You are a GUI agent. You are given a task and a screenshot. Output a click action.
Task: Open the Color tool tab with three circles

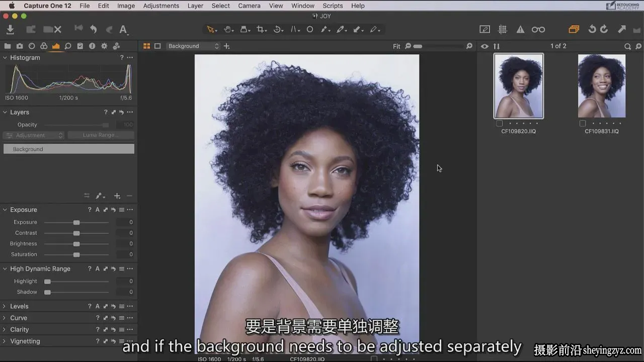click(44, 46)
